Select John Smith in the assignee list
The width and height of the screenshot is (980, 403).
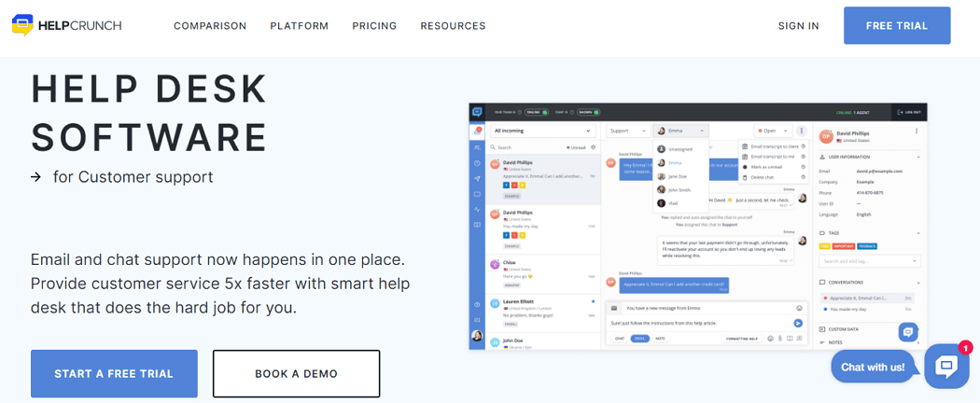[680, 190]
